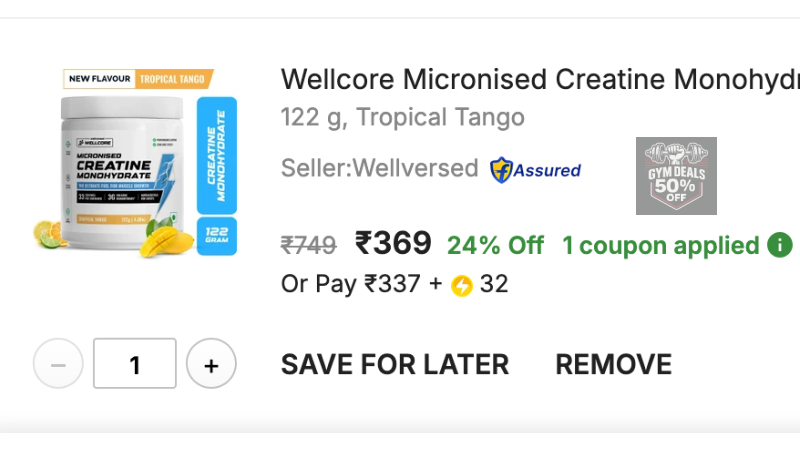Click the quantity input field
Screen dimensions: 800x450
tap(135, 364)
